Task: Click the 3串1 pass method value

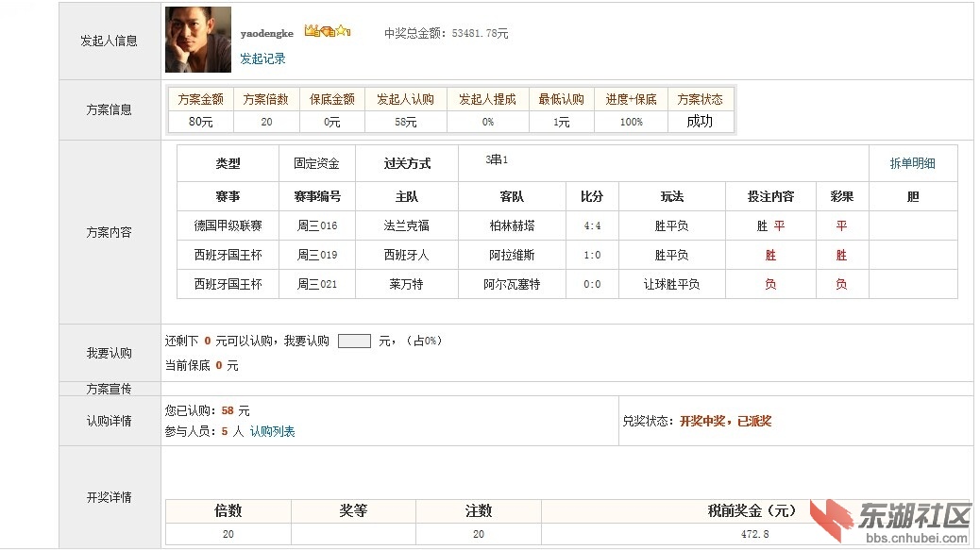Action: [x=497, y=159]
